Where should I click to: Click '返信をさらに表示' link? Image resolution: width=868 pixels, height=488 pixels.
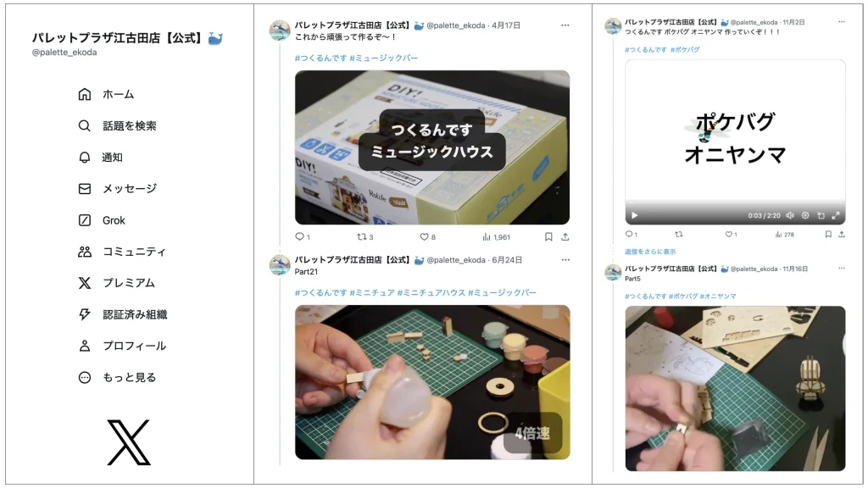tap(650, 252)
